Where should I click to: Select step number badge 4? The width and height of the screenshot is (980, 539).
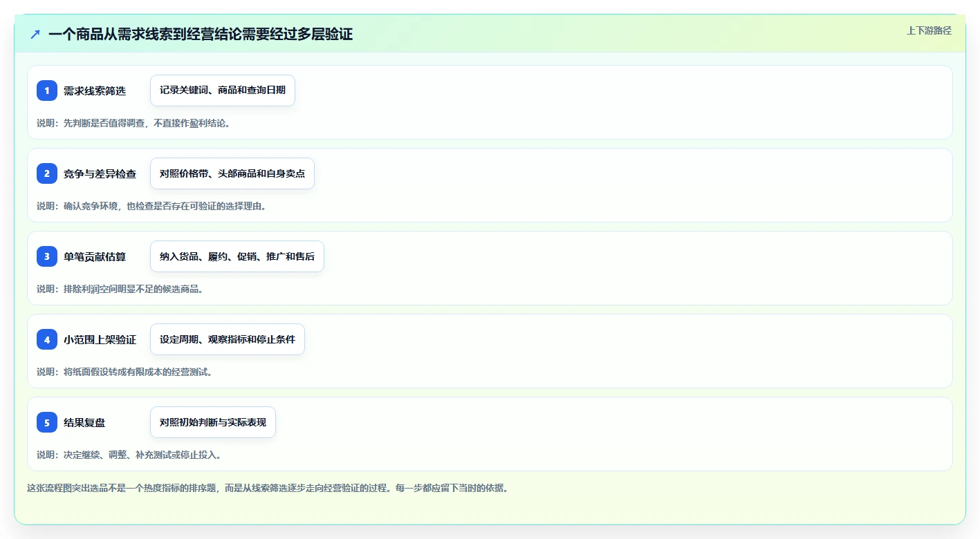[x=47, y=339]
